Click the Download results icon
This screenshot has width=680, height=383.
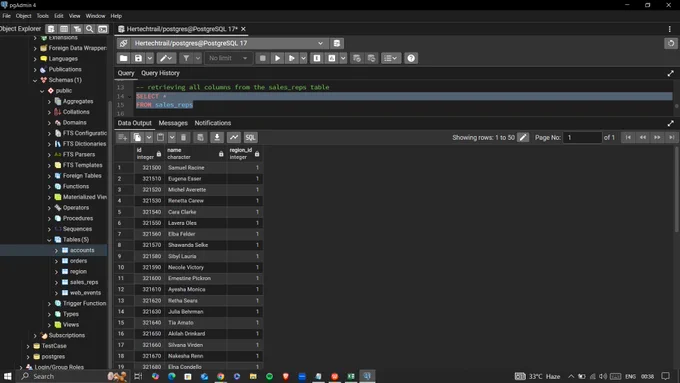point(217,137)
